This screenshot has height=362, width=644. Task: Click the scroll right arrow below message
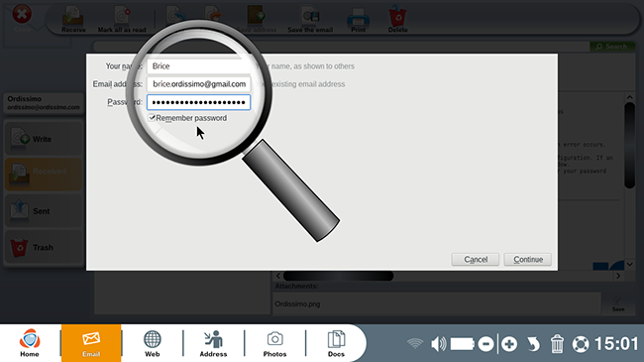(618, 276)
